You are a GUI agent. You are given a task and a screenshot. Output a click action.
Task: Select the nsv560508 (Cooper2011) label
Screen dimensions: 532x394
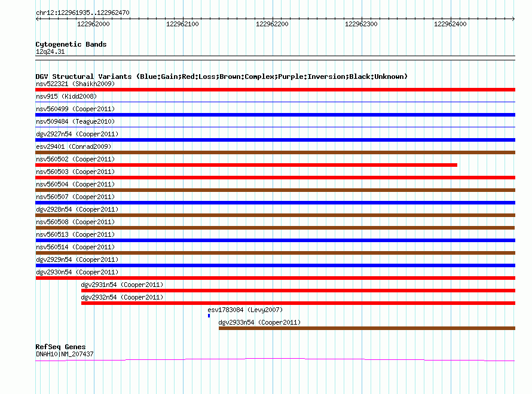click(75, 222)
